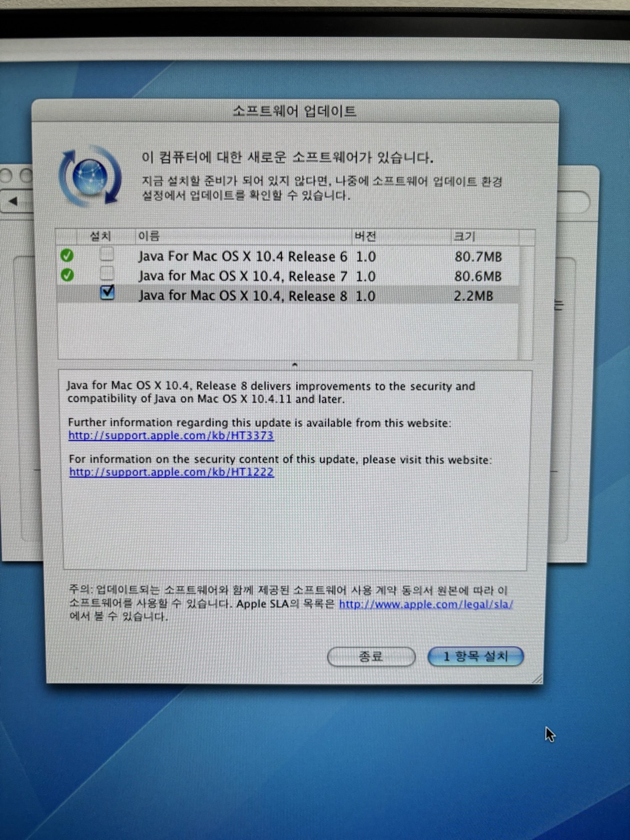Visit the apple.com/legal/sla link
The height and width of the screenshot is (840, 630).
pos(426,604)
